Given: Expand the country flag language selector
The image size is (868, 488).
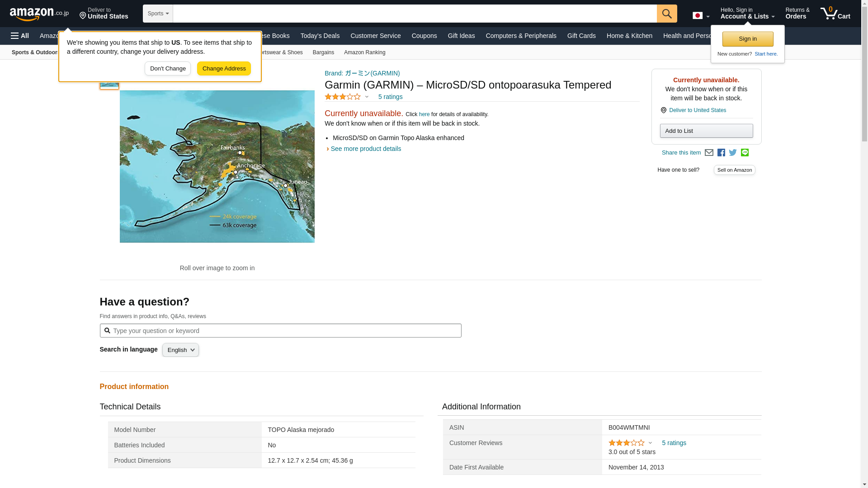Looking at the screenshot, I should tap(701, 16).
